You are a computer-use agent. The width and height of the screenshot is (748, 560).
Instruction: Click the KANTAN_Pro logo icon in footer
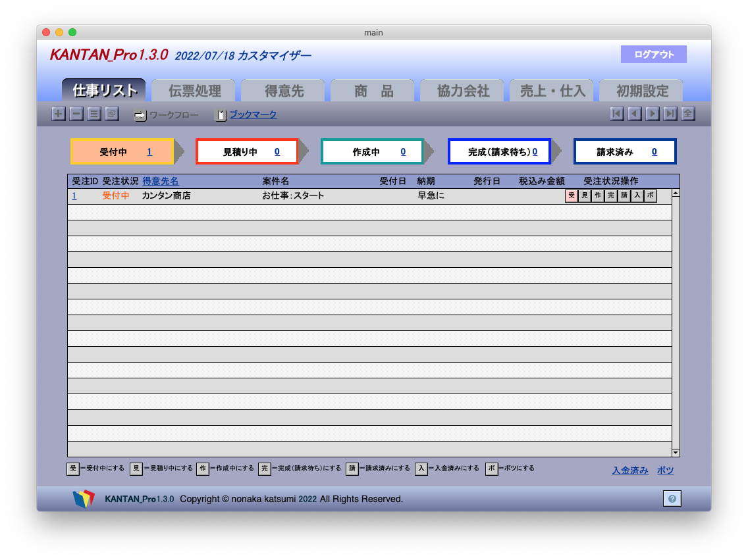click(x=84, y=499)
